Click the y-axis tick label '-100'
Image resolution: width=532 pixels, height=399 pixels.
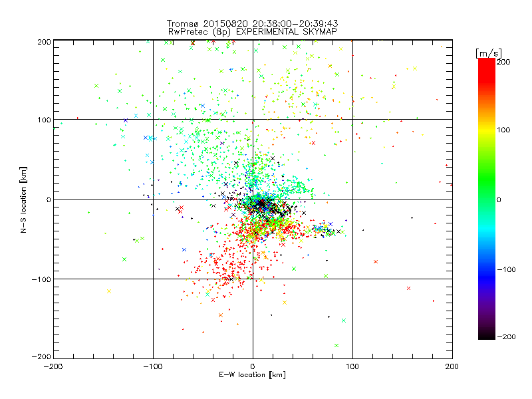[41, 279]
